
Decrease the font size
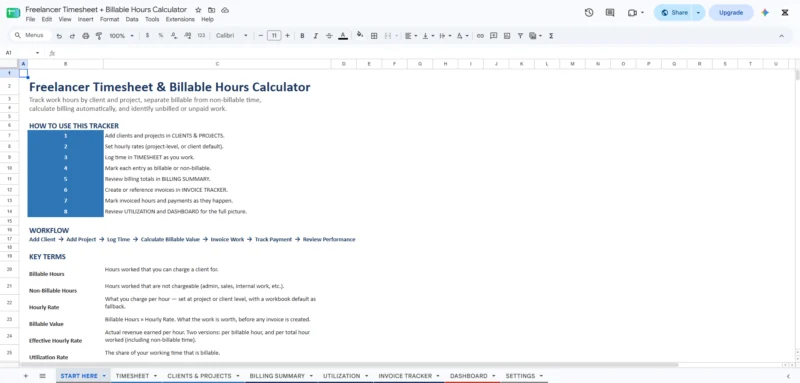click(261, 36)
